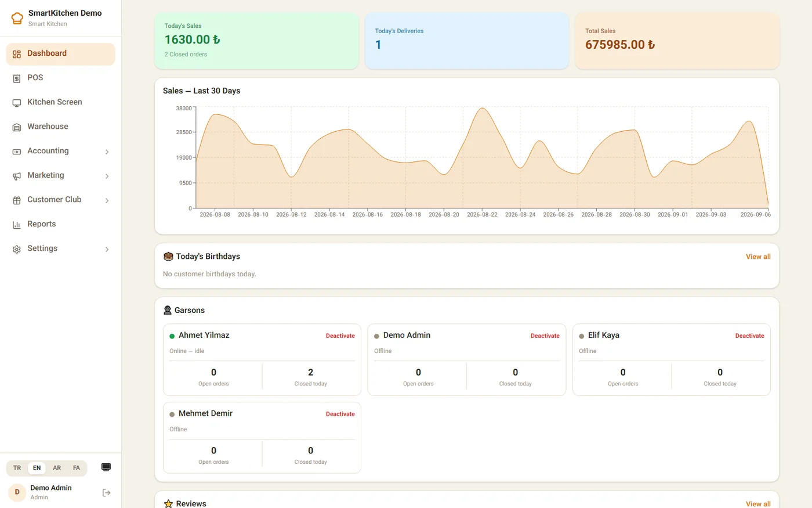Click Mehmet Demir offline status dot
812x508 pixels.
point(172,415)
